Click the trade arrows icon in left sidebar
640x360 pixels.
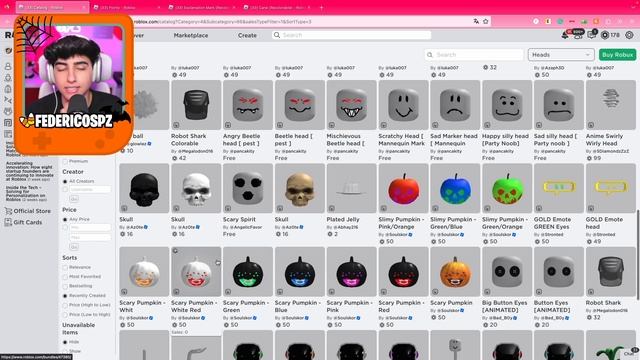(8, 100)
